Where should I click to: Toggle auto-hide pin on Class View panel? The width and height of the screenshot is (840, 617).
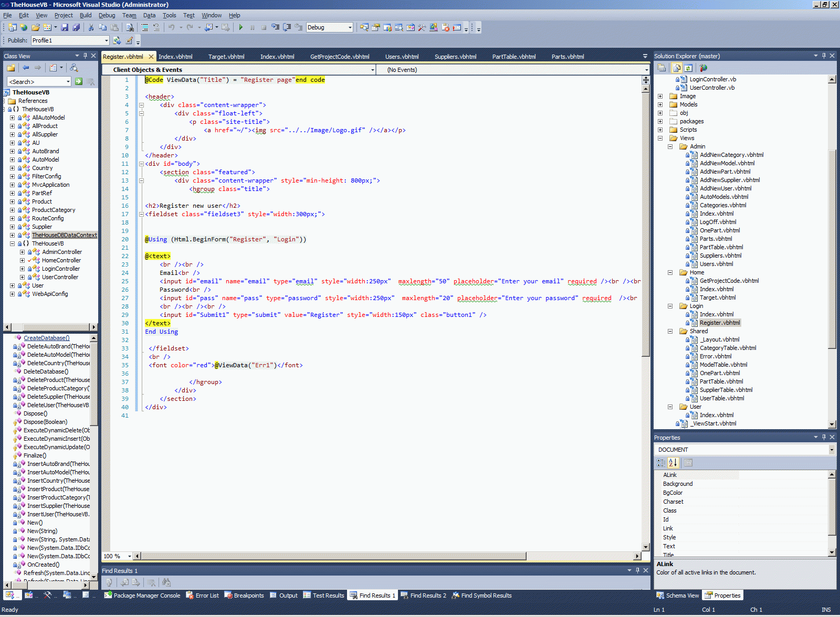(x=85, y=56)
